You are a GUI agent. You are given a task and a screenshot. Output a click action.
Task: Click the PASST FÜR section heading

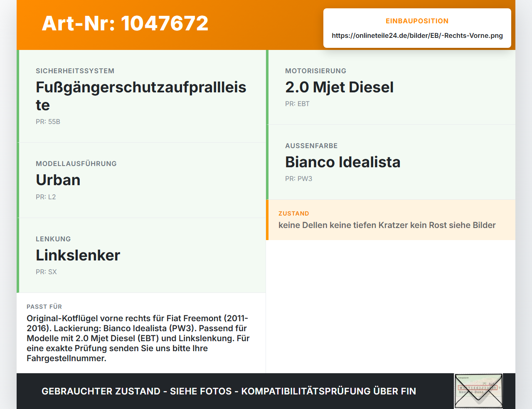(x=44, y=307)
